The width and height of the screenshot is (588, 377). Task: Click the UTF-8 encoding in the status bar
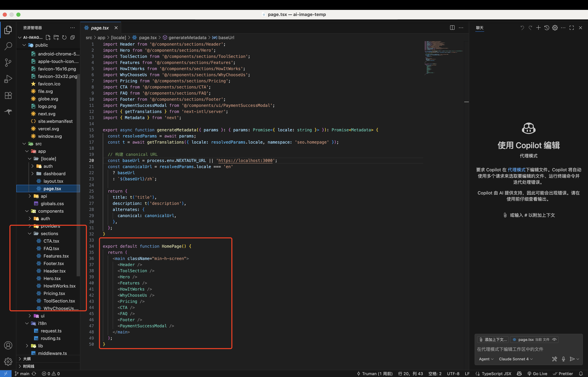coord(453,374)
